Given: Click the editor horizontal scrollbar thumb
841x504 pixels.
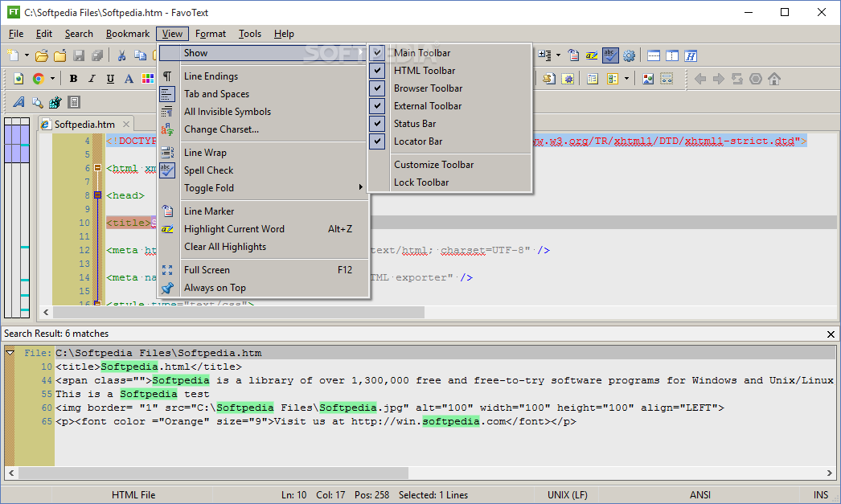Looking at the screenshot, I should pyautogui.click(x=239, y=312).
